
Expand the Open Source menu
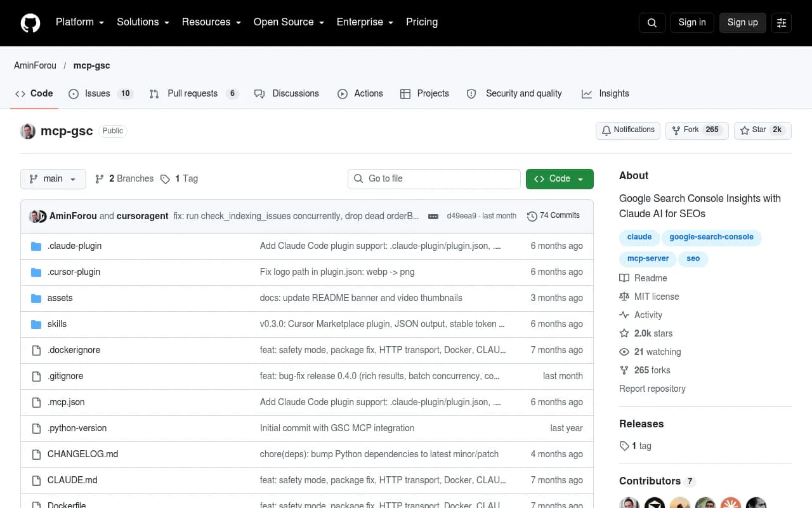[x=289, y=22]
